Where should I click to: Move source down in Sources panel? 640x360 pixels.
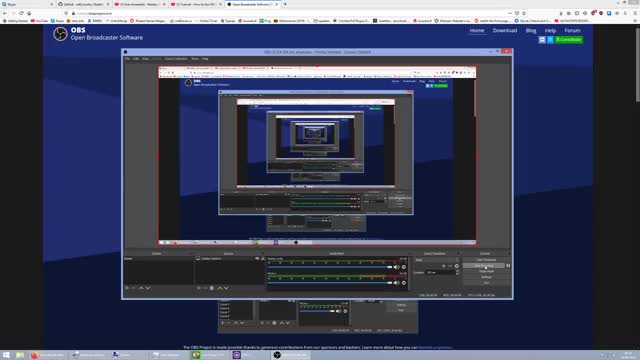[226, 288]
